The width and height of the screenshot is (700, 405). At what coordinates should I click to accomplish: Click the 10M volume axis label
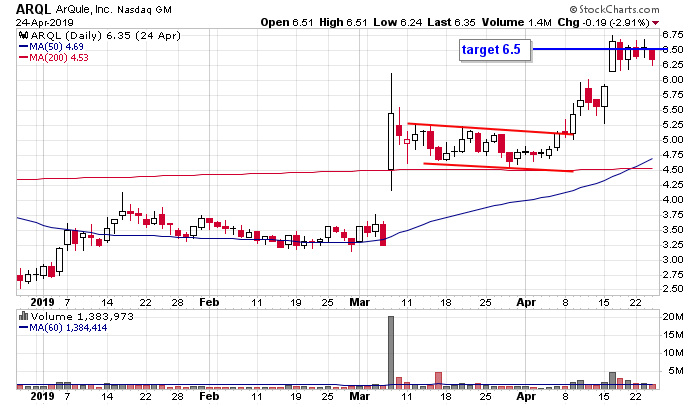pos(673,353)
